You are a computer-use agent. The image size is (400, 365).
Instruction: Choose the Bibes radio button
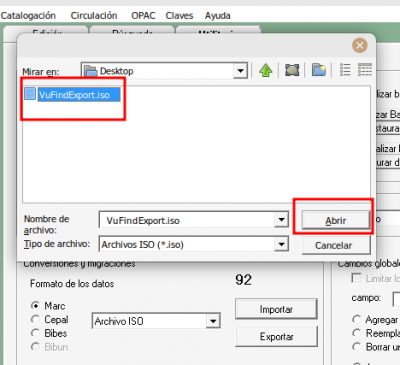point(35,333)
